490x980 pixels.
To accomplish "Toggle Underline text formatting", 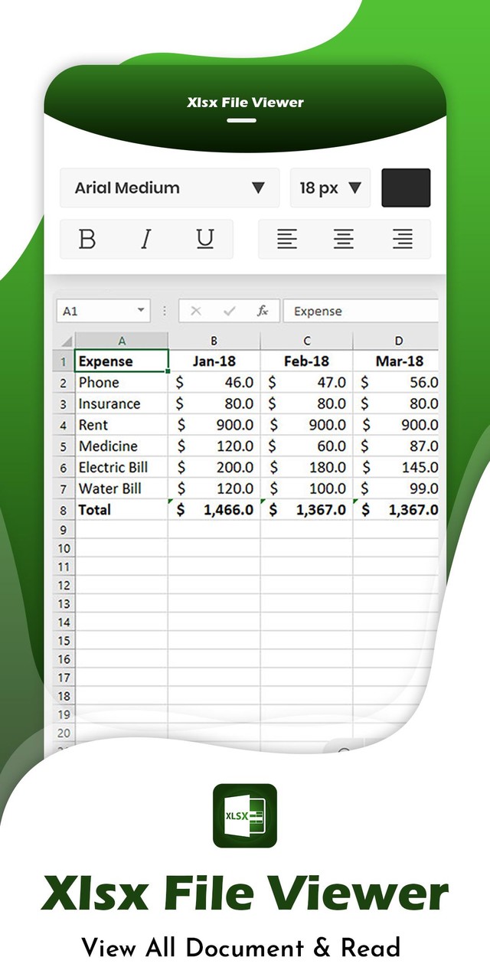I will [204, 240].
